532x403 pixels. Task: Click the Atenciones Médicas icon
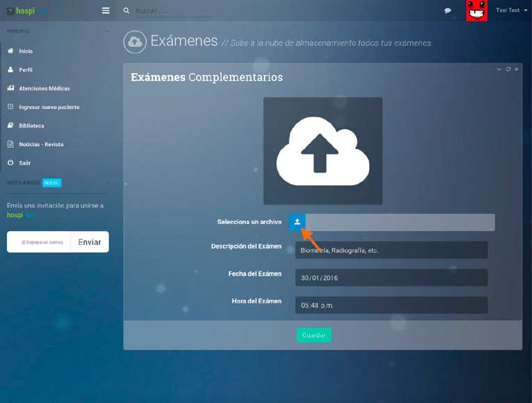pyautogui.click(x=10, y=88)
